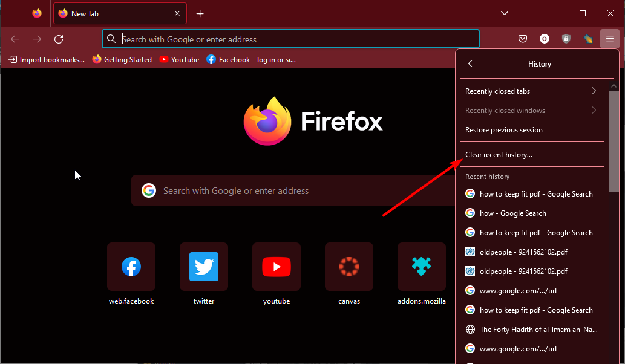Select Restore previous session
Viewport: 625px width, 364px height.
tap(532, 130)
